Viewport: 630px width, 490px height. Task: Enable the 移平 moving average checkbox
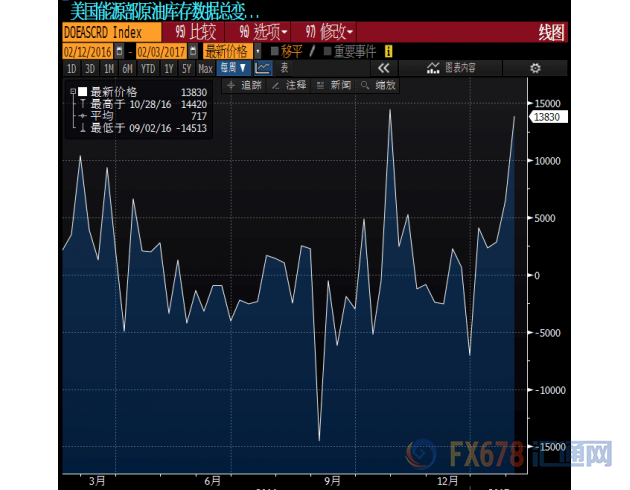[x=276, y=50]
